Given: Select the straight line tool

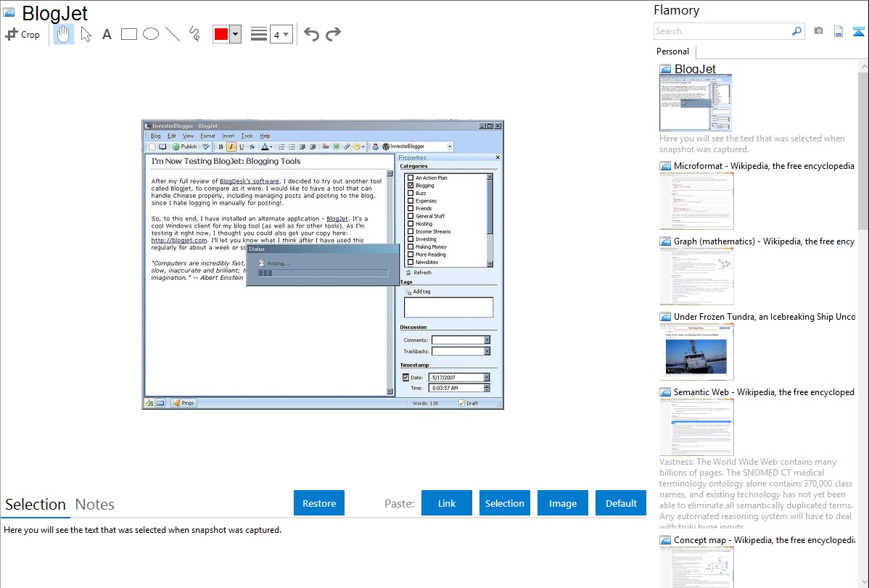Looking at the screenshot, I should [173, 34].
